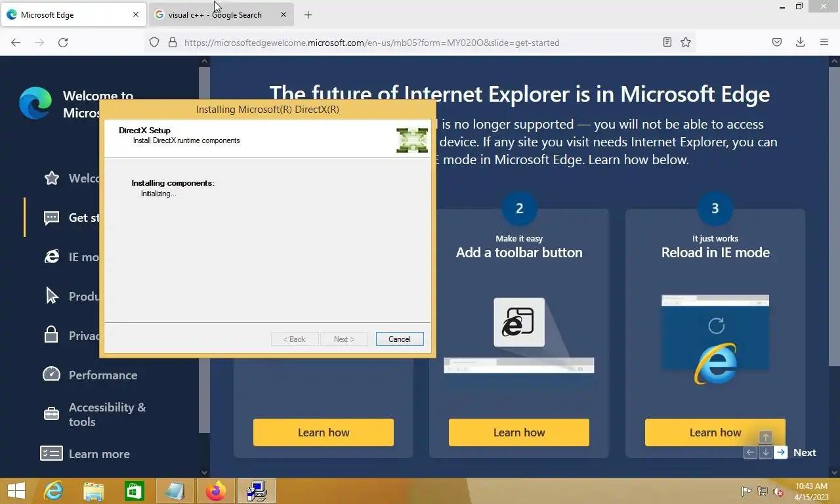Click the left arrow navigation key icon
Screen dimensions: 840x504
[750, 452]
